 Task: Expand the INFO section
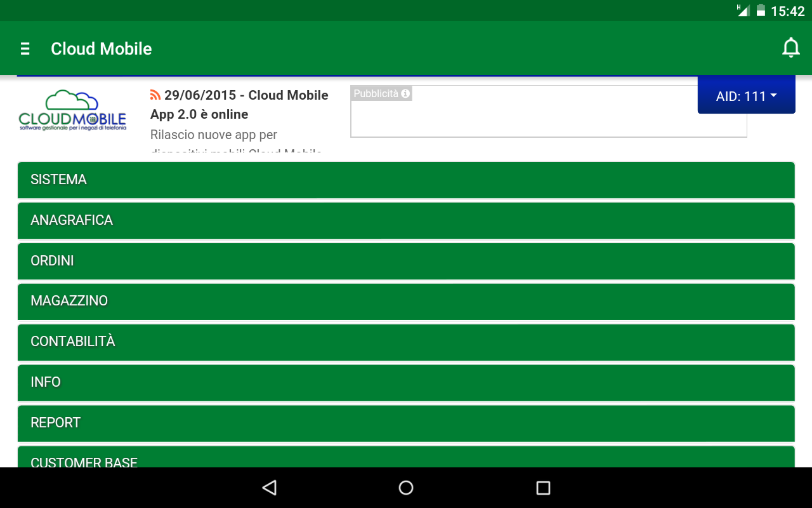tap(406, 383)
